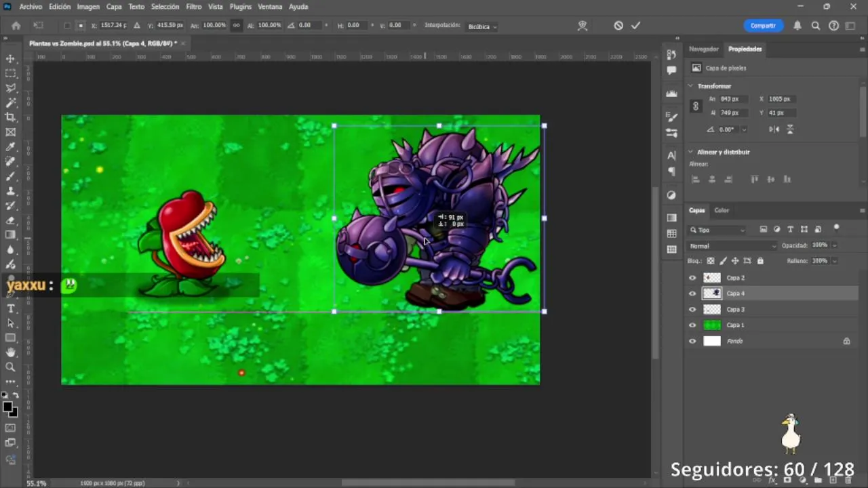
Task: Lock transparent pixels in Capas panel
Action: tap(711, 261)
